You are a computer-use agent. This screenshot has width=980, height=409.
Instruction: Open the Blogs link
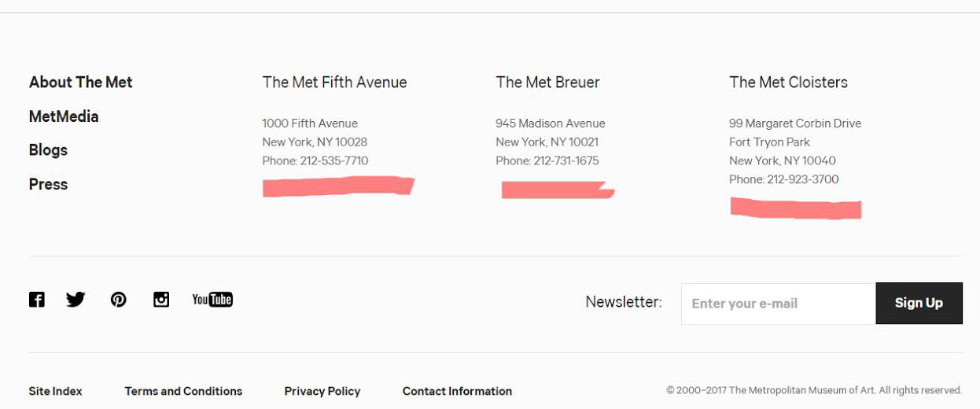point(48,150)
